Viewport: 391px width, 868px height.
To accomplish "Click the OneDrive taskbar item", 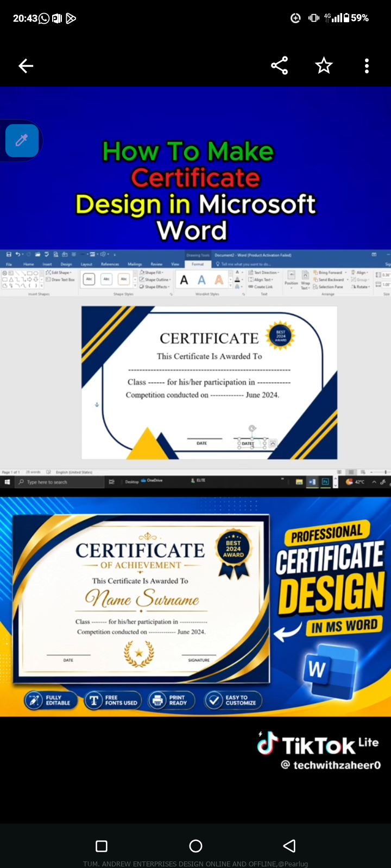I will pyautogui.click(x=152, y=481).
